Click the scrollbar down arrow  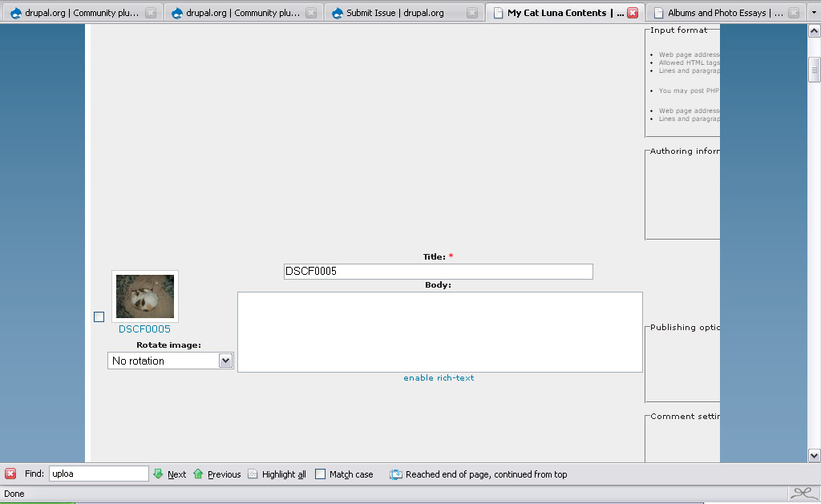pos(814,455)
